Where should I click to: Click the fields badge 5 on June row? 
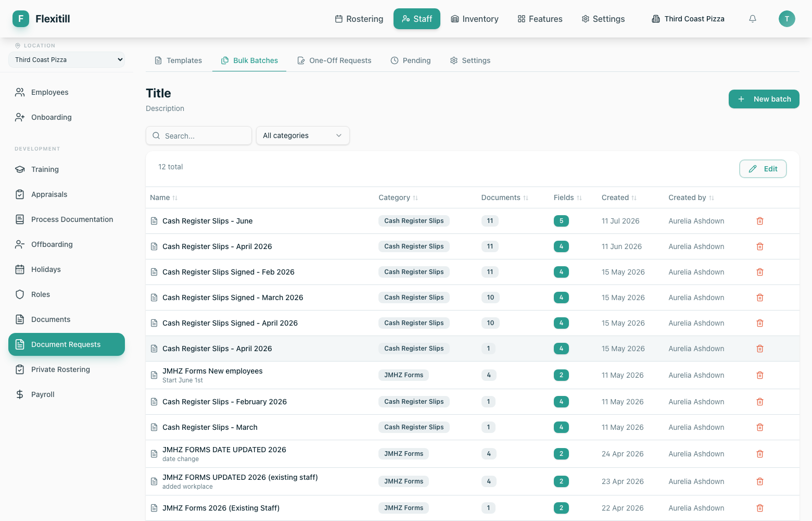(x=561, y=221)
